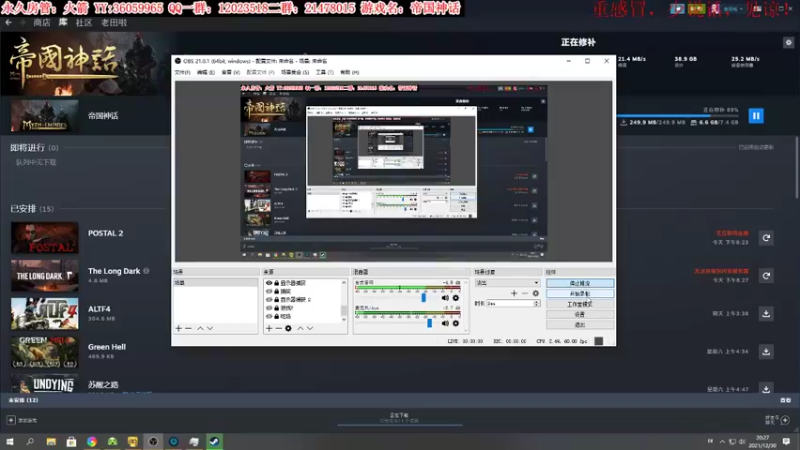Open Windows Start menu
This screenshot has height=450, width=800.
(10, 441)
